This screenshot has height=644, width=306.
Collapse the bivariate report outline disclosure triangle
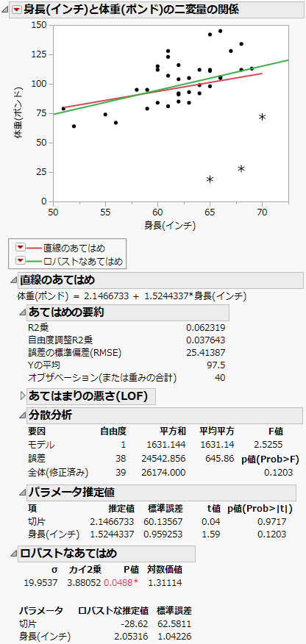point(5,10)
